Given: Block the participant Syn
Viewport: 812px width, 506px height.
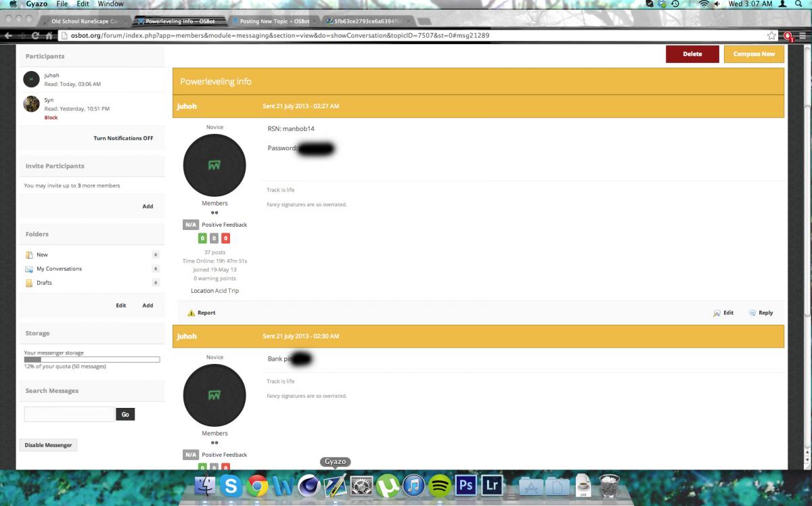Looking at the screenshot, I should pos(51,118).
